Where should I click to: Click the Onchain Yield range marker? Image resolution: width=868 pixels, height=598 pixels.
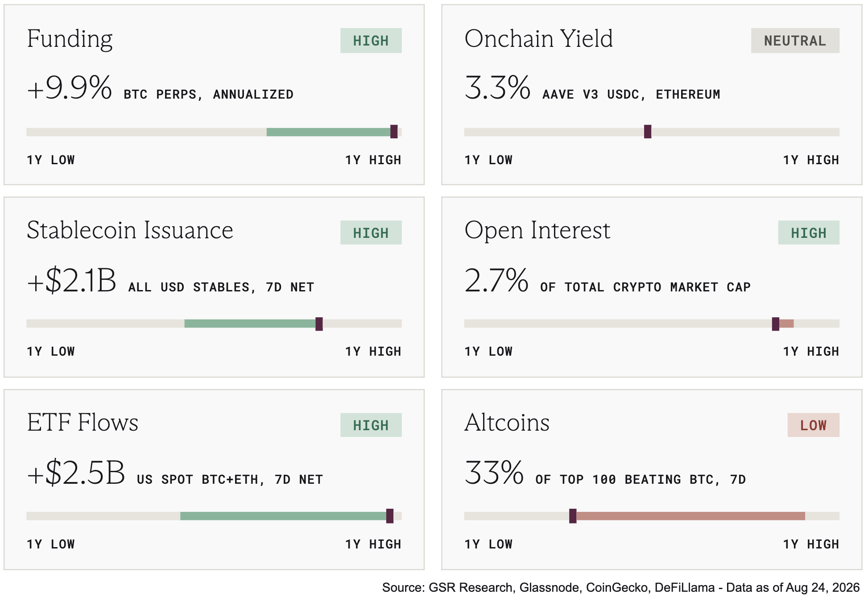click(x=648, y=132)
